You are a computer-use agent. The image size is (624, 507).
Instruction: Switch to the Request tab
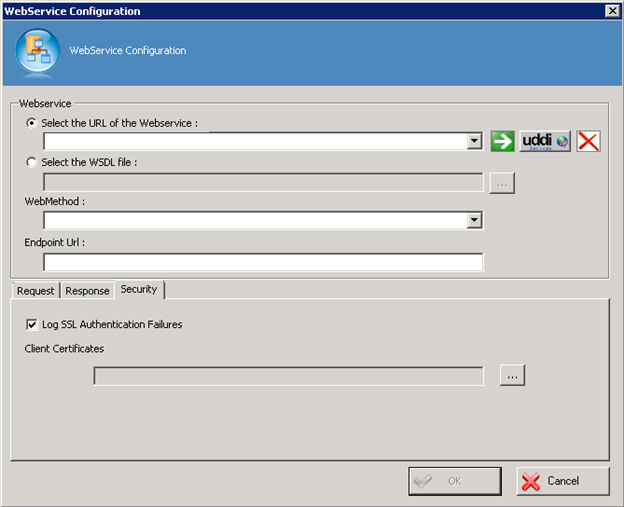35,291
